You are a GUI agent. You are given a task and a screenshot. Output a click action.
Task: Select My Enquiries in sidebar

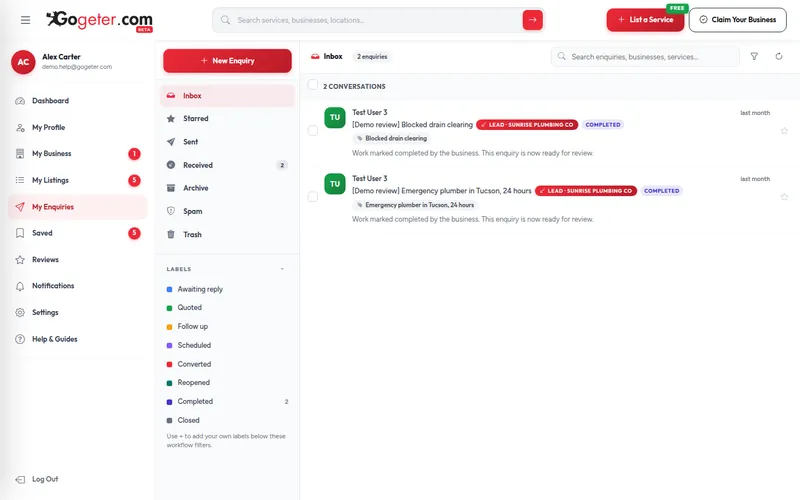[x=78, y=207]
